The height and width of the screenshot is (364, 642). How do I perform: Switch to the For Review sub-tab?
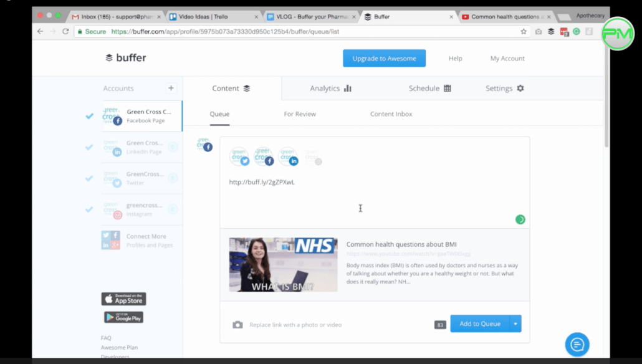pos(300,114)
